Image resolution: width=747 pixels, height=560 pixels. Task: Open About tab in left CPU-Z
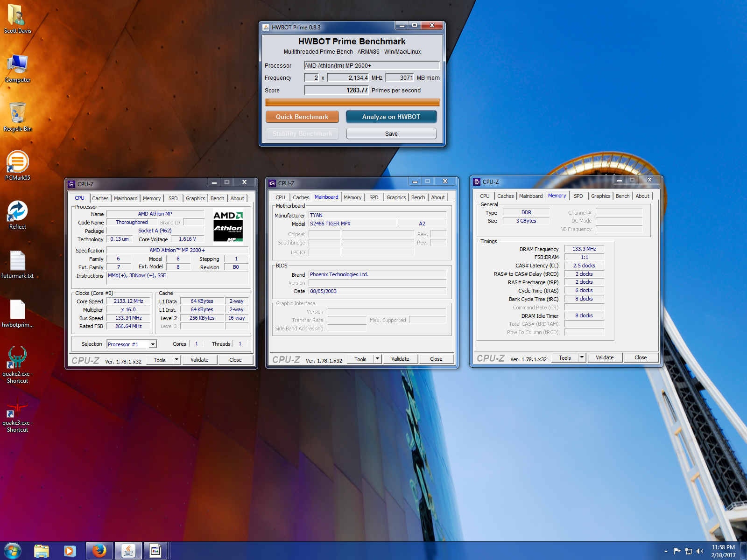pos(237,198)
